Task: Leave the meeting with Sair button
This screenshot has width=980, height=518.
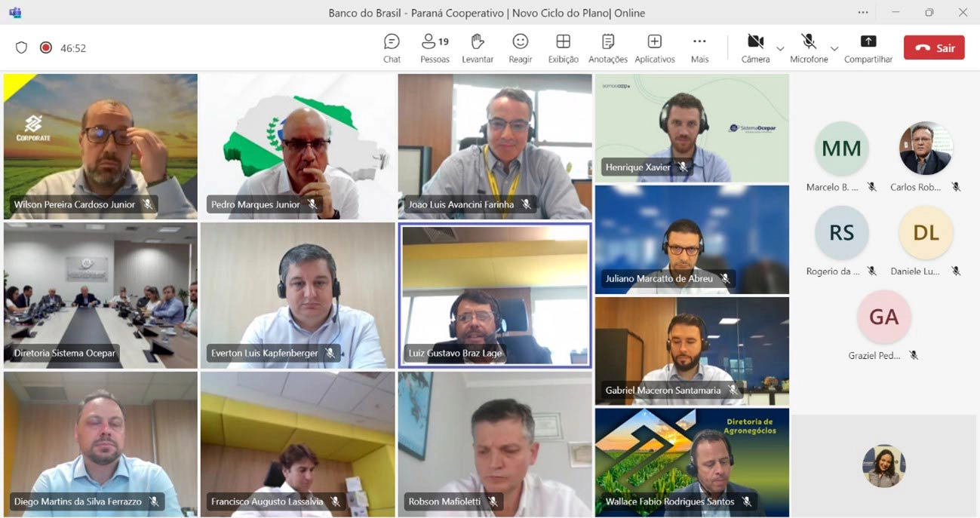Action: point(934,48)
